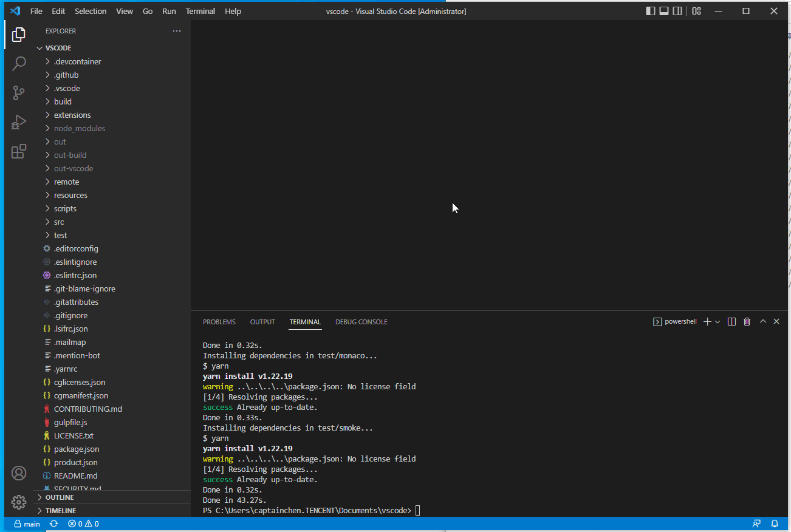Toggle secondary side bar layout icon
The height and width of the screenshot is (532, 791).
(677, 11)
